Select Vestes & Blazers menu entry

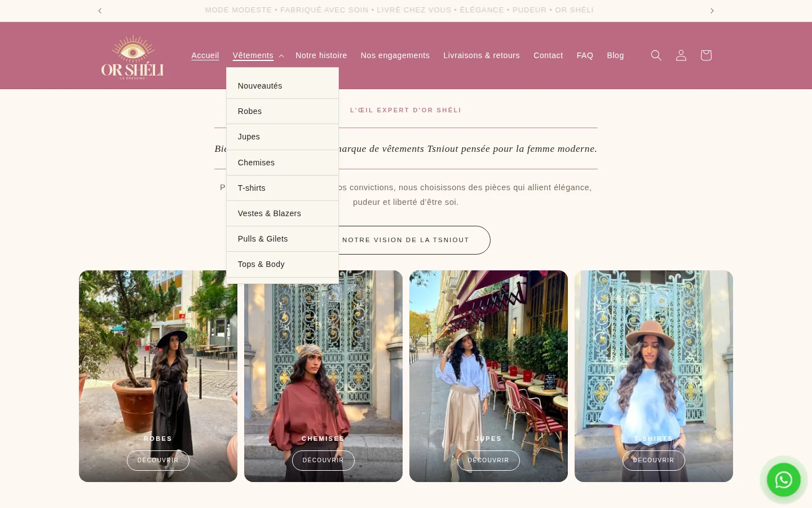(x=283, y=213)
